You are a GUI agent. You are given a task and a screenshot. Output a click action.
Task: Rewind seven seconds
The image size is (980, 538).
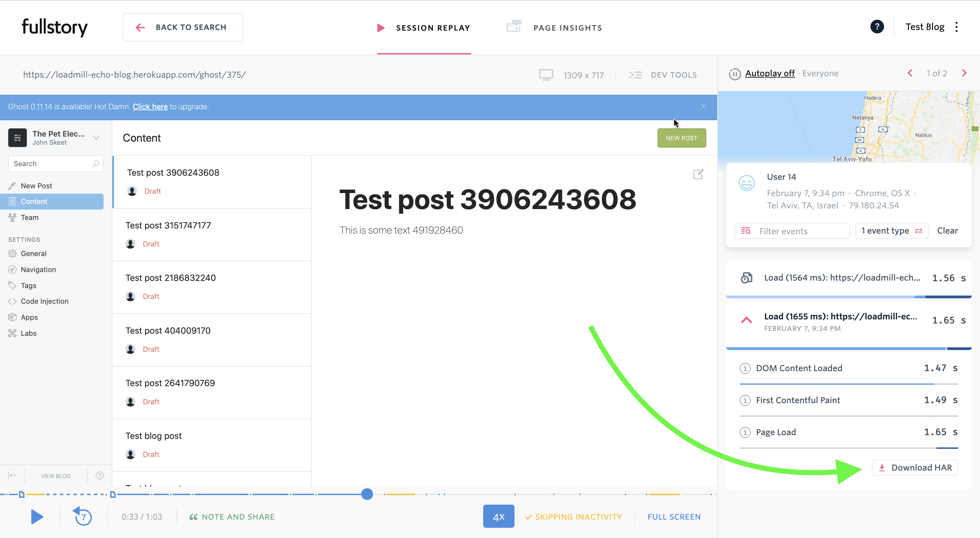coord(83,516)
